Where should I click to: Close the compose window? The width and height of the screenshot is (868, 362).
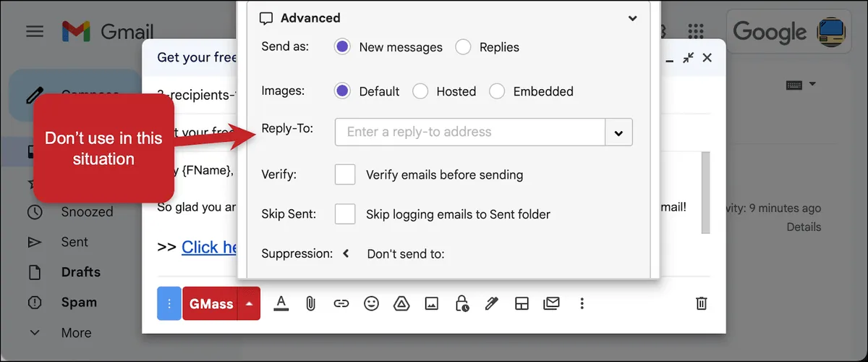coord(707,57)
